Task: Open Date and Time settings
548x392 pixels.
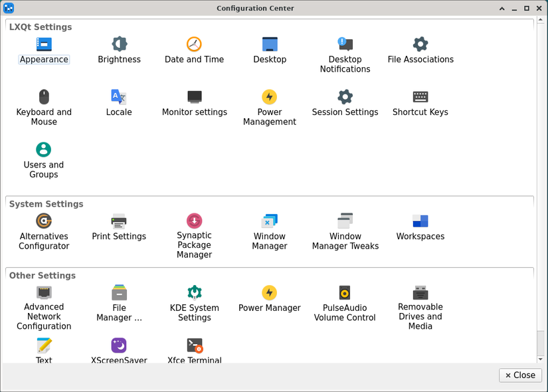Action: pyautogui.click(x=194, y=45)
